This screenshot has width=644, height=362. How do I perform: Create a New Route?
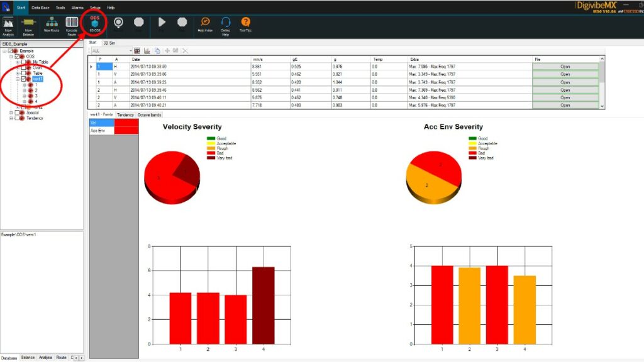click(53, 23)
